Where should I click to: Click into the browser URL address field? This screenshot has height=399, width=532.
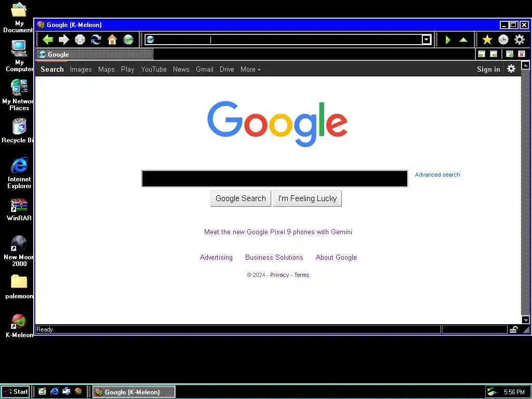tap(288, 39)
